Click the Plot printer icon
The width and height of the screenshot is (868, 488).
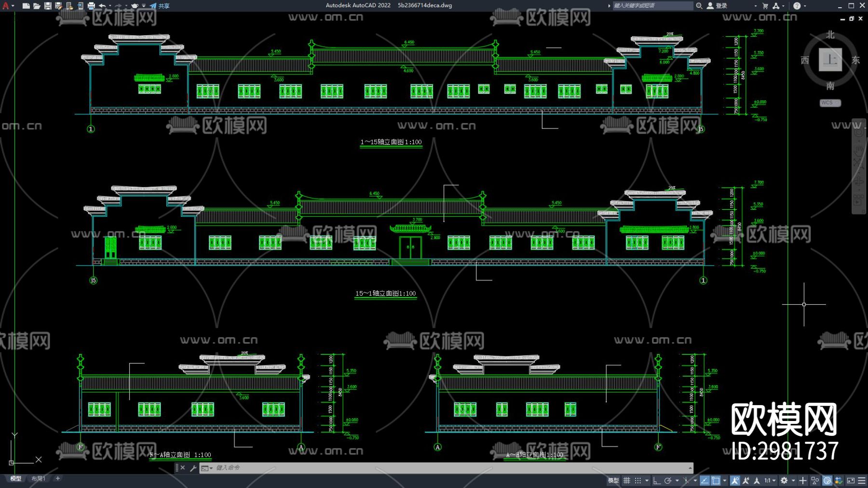tap(91, 6)
